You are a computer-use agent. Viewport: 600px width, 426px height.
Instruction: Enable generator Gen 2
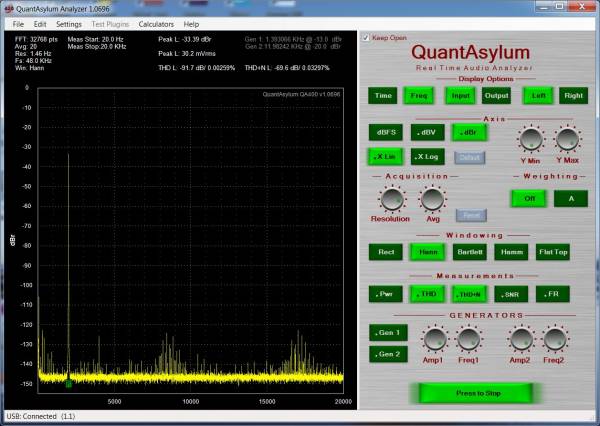point(388,354)
